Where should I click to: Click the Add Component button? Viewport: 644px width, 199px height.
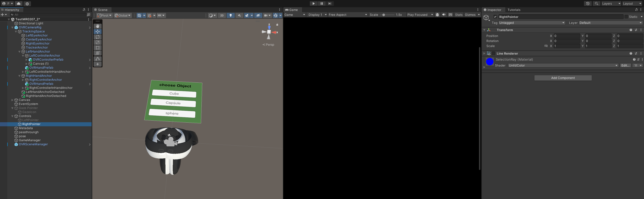pyautogui.click(x=563, y=78)
